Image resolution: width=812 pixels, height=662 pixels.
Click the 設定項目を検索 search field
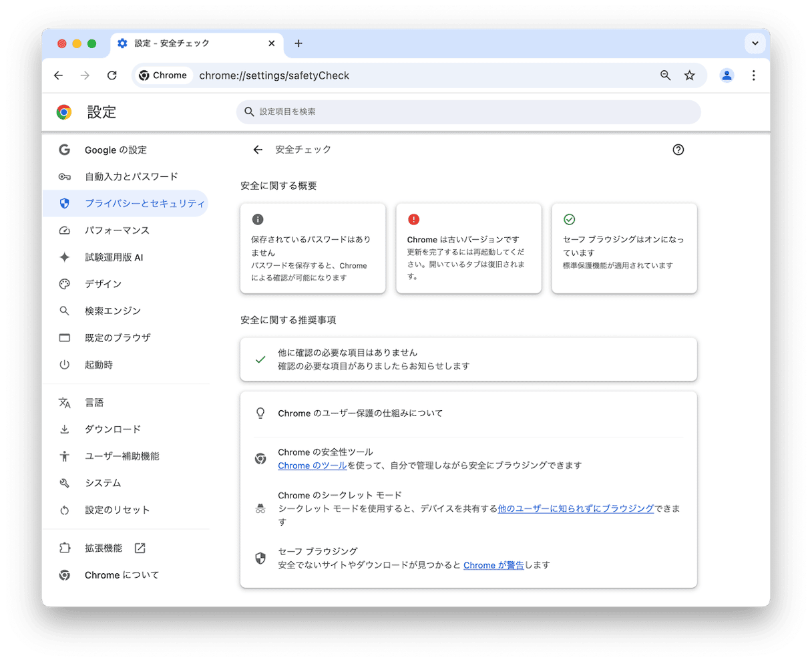tap(468, 112)
